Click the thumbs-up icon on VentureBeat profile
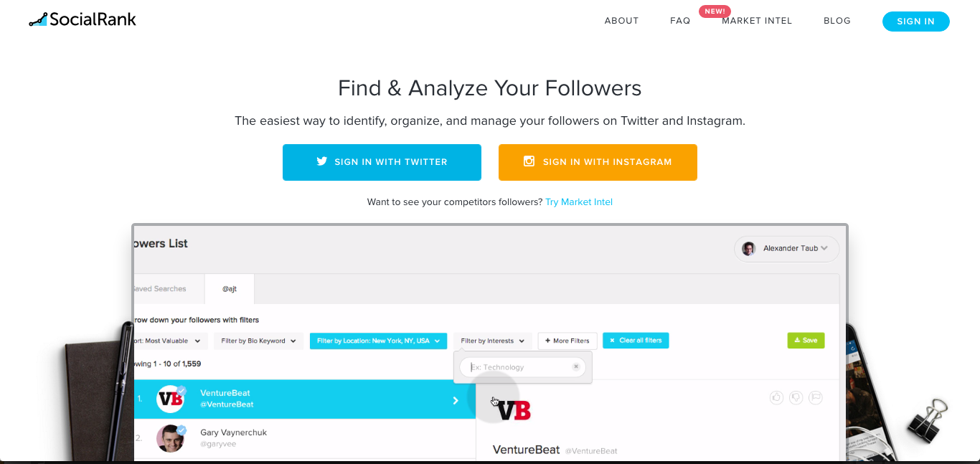 click(776, 397)
